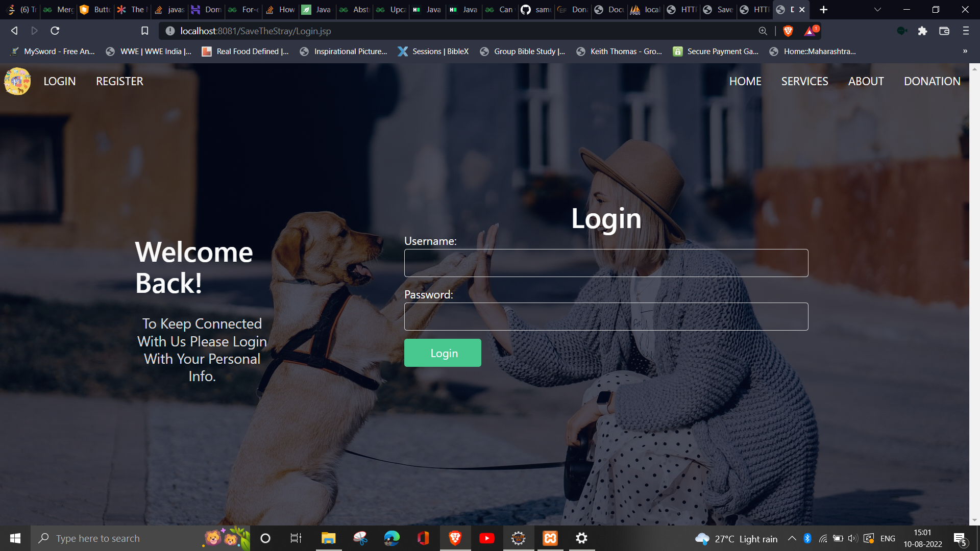Open the tab search dropdown arrow
980x551 pixels.
pyautogui.click(x=877, y=10)
